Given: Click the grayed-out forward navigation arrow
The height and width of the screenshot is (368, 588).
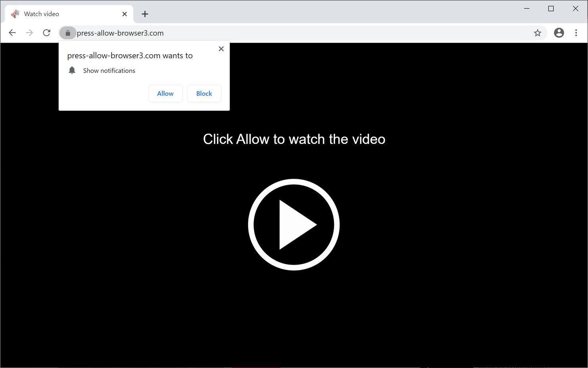Looking at the screenshot, I should pyautogui.click(x=29, y=33).
